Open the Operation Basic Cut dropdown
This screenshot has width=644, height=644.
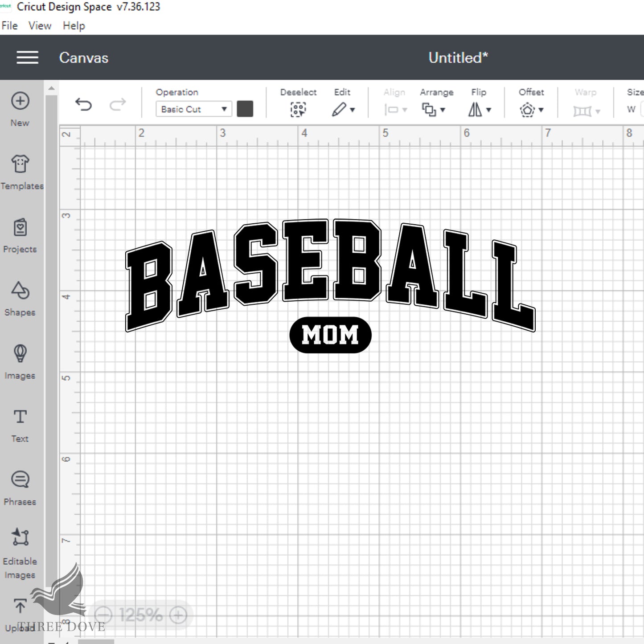pyautogui.click(x=194, y=109)
